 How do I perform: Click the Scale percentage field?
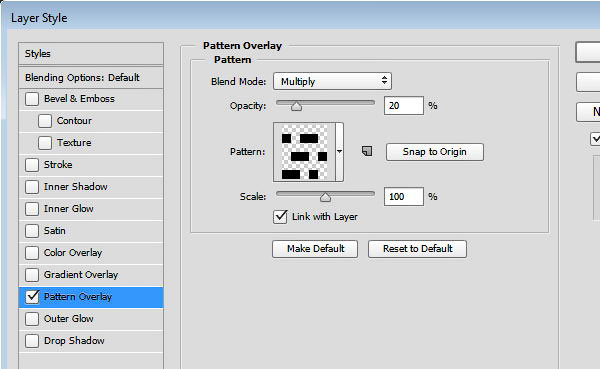pos(404,197)
